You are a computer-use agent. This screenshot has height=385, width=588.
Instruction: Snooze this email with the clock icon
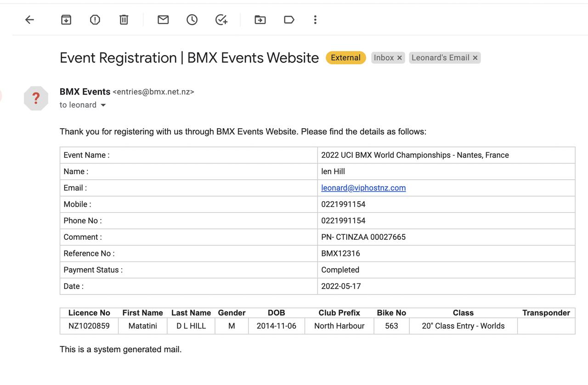(x=192, y=20)
